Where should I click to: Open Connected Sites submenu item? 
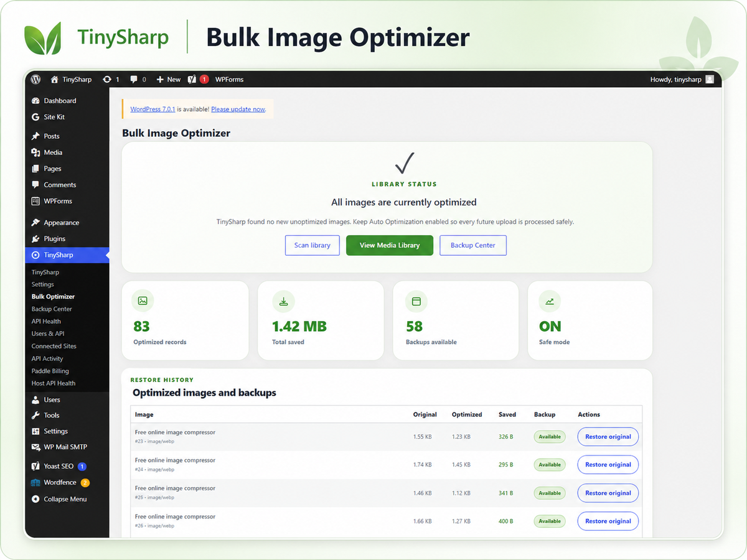(54, 346)
